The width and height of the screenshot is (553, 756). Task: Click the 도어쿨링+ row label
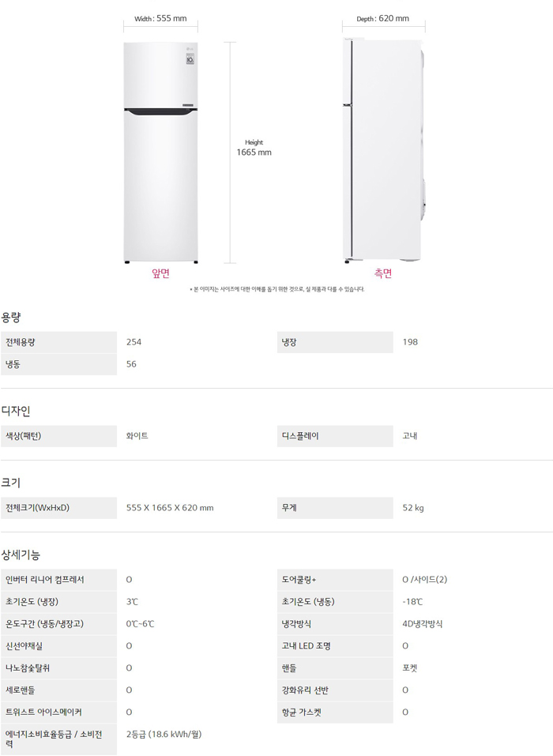[x=299, y=580]
